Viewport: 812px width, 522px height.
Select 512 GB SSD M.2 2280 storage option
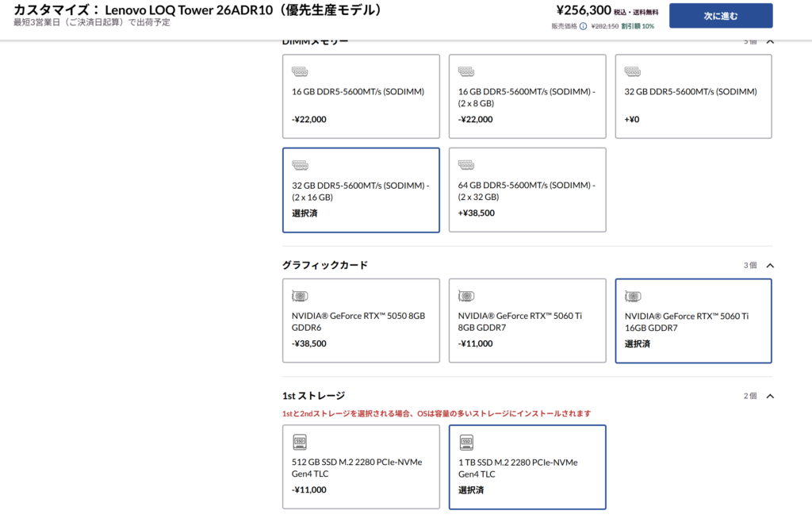click(361, 467)
